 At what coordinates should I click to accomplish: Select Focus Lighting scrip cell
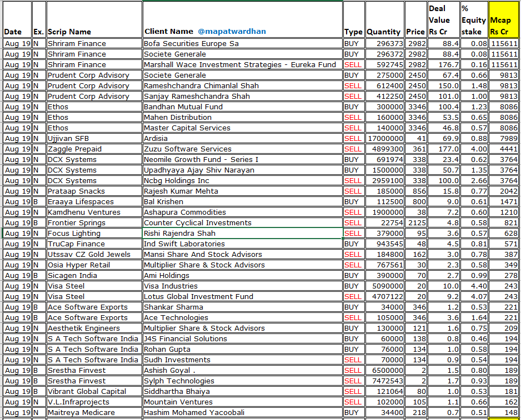94,234
